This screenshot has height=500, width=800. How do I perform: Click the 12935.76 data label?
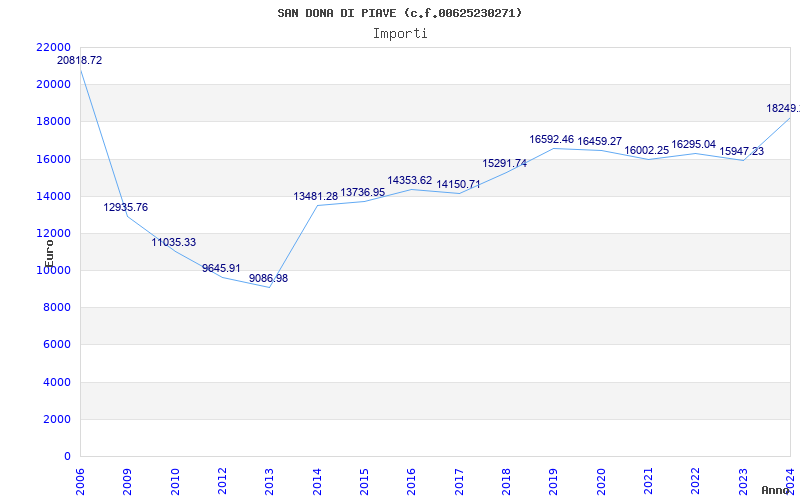coord(126,207)
